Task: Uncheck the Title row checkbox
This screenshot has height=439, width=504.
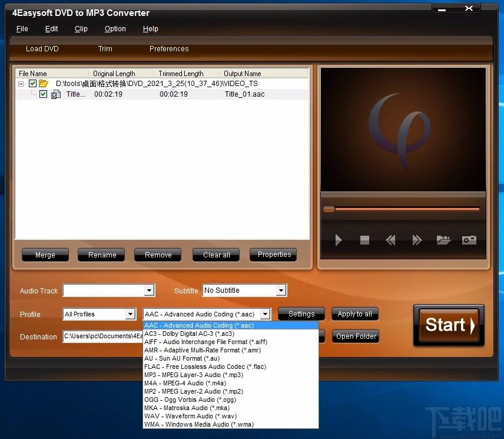Action: [43, 94]
